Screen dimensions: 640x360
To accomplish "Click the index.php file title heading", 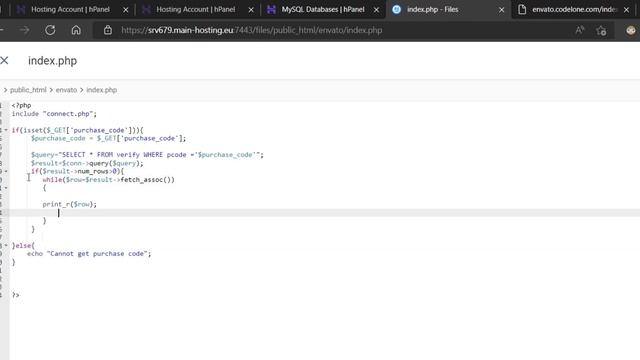I will pyautogui.click(x=52, y=61).
